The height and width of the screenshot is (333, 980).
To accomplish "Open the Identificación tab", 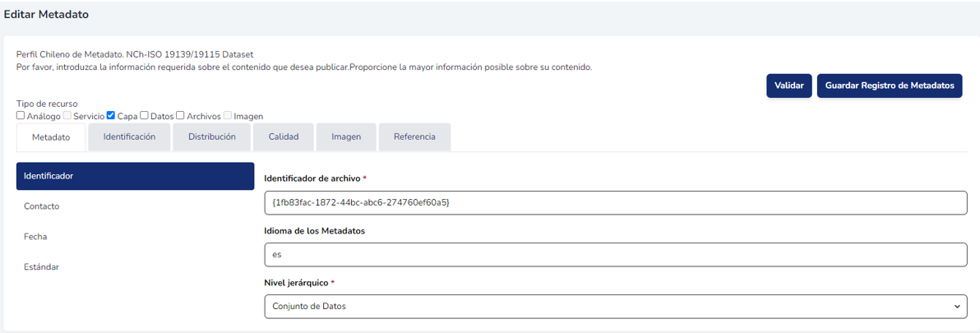I will pyautogui.click(x=129, y=137).
